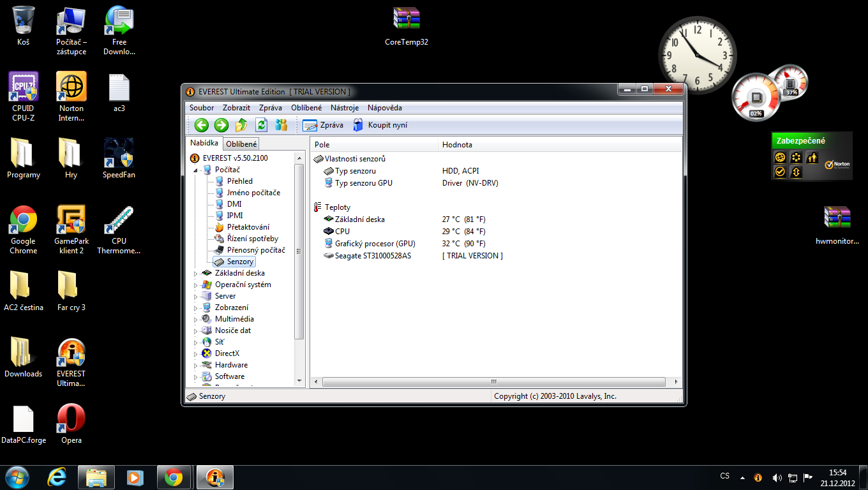This screenshot has height=490, width=868.
Task: Select the CPUID CPU-Z desktop shortcut
Action: pyautogui.click(x=24, y=96)
